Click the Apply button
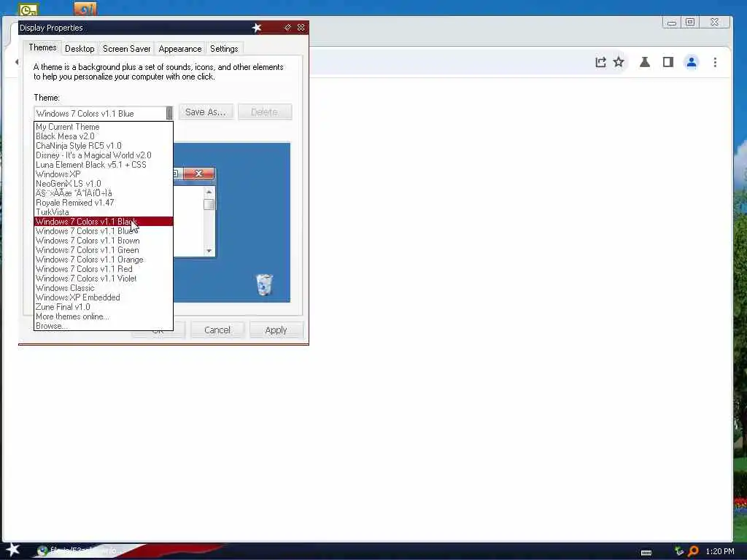 coord(276,330)
